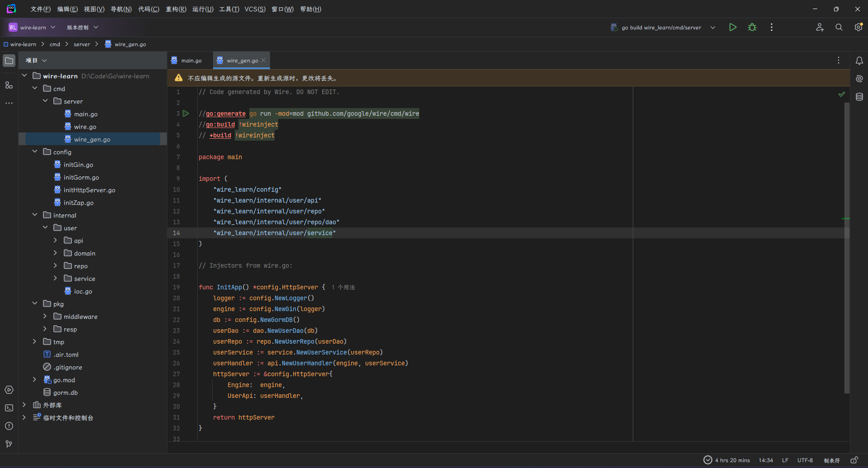This screenshot has width=868, height=468.
Task: Click run gutter icon on line 3
Action: click(186, 113)
